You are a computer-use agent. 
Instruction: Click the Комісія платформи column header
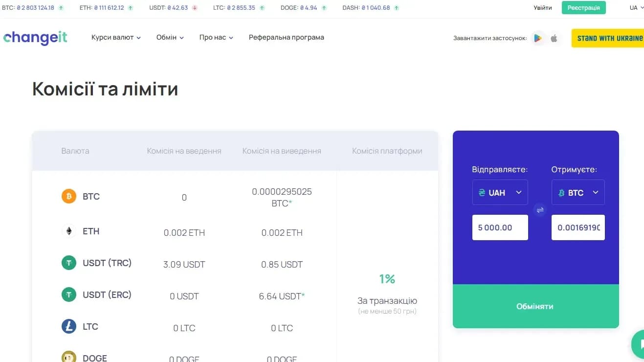(387, 151)
